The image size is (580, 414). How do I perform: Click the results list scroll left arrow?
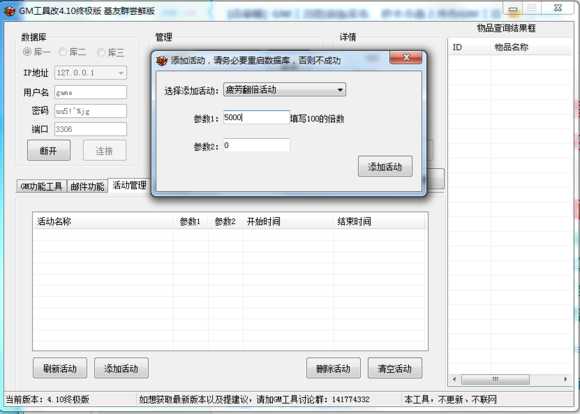click(455, 379)
